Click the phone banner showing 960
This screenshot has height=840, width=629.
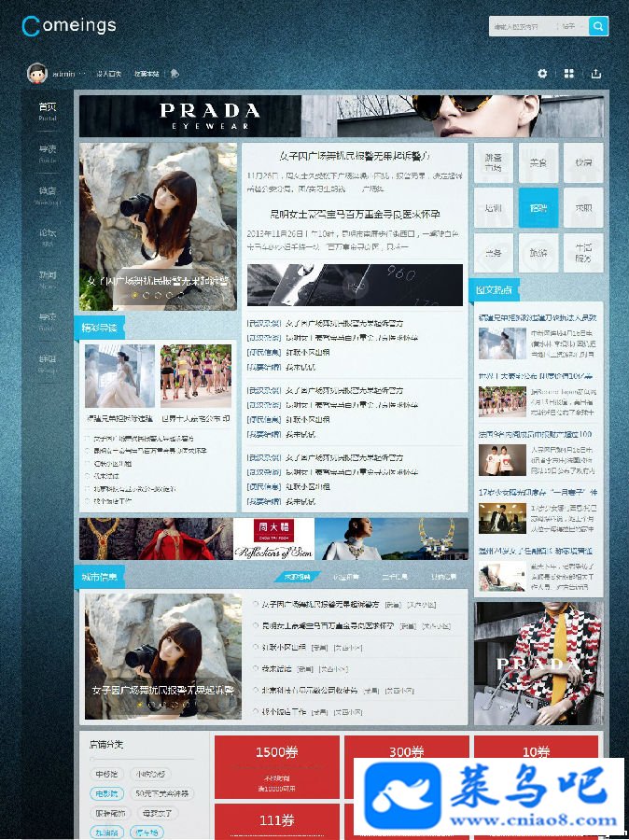355,285
